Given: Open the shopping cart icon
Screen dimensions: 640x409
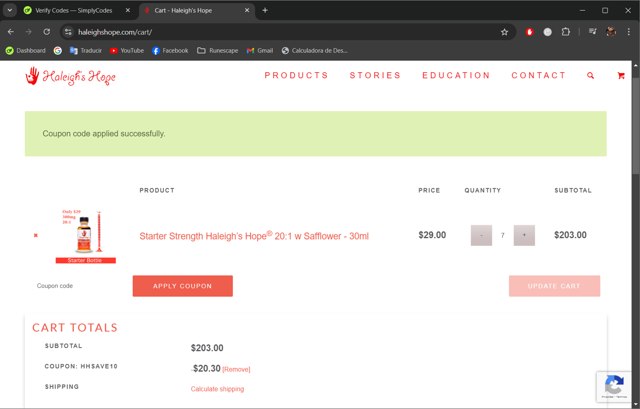Looking at the screenshot, I should [x=621, y=76].
